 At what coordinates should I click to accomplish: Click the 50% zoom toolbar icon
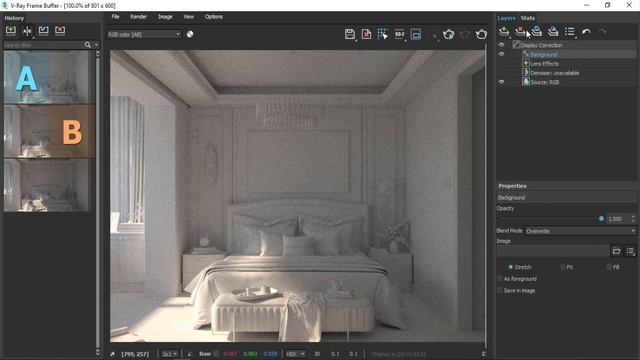pos(400,34)
